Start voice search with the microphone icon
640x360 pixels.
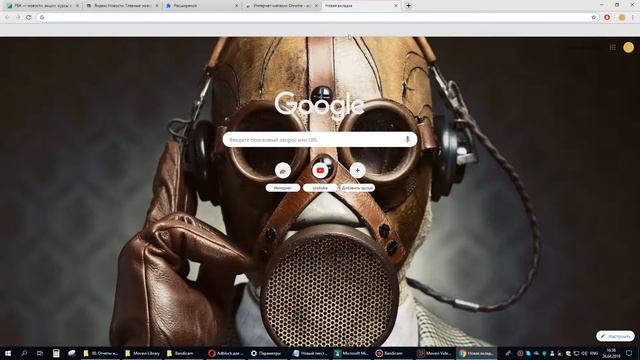(x=407, y=140)
